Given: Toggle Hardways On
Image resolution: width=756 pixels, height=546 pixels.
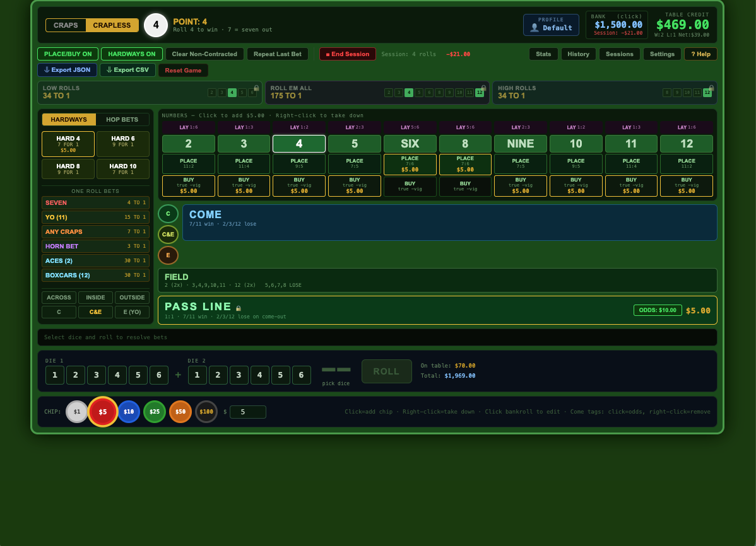Looking at the screenshot, I should click(x=132, y=54).
